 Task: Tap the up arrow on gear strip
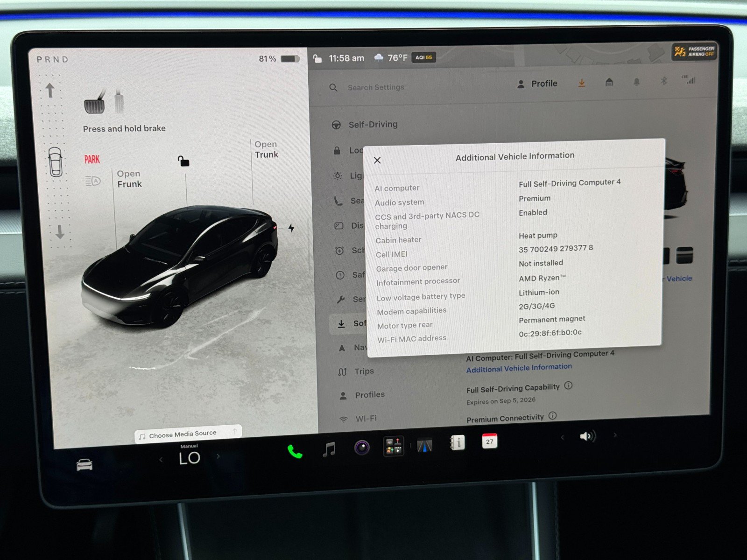tap(50, 90)
